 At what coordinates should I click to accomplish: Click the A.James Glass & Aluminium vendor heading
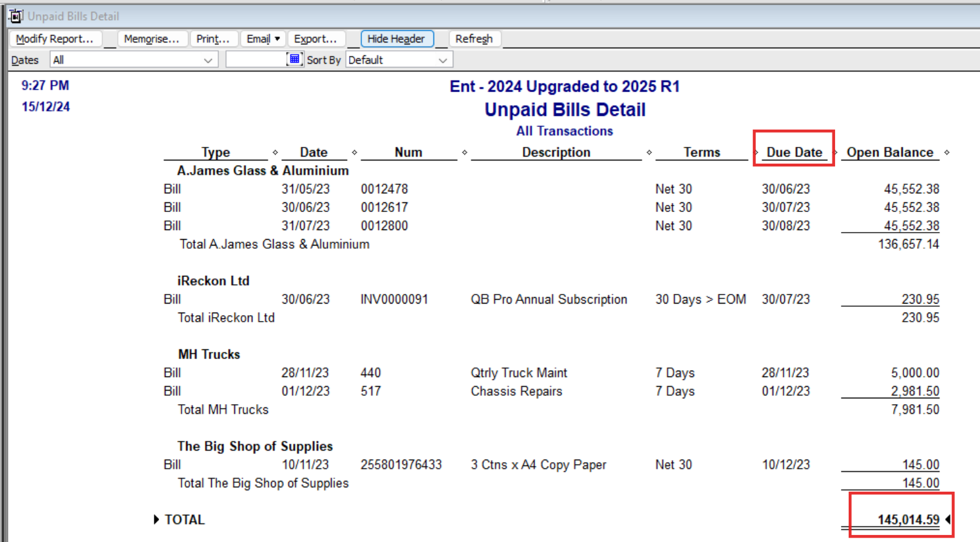click(x=263, y=171)
